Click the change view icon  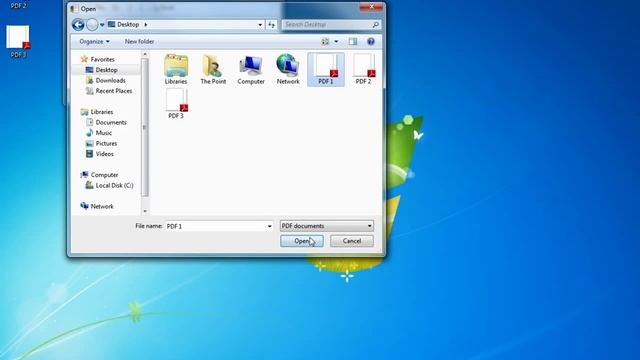[325, 42]
